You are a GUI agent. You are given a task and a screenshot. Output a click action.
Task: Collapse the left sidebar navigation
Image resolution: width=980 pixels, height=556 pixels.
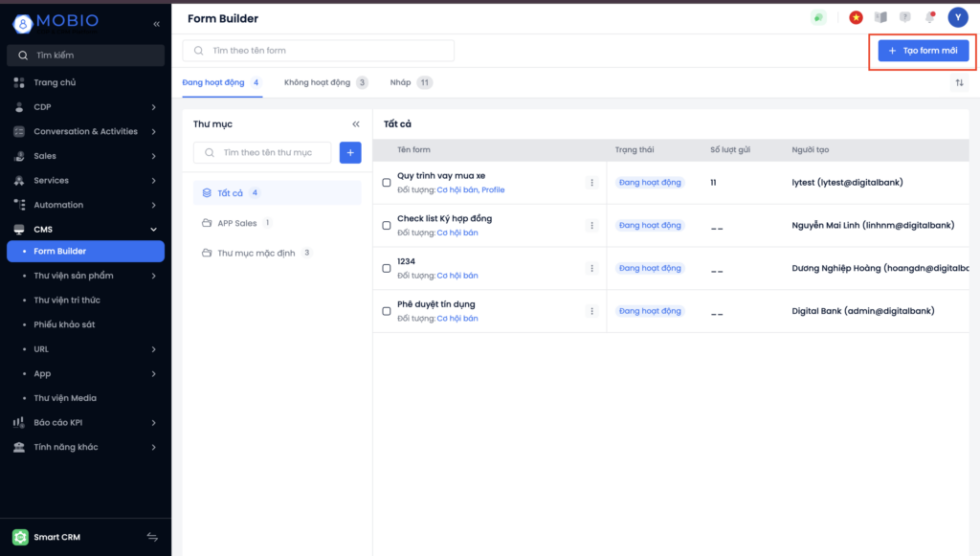tap(157, 23)
